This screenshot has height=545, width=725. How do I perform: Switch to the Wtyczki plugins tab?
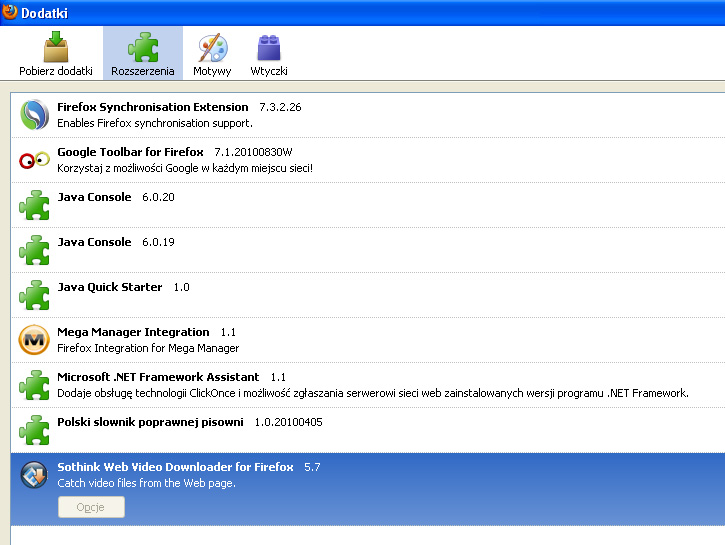pos(269,54)
